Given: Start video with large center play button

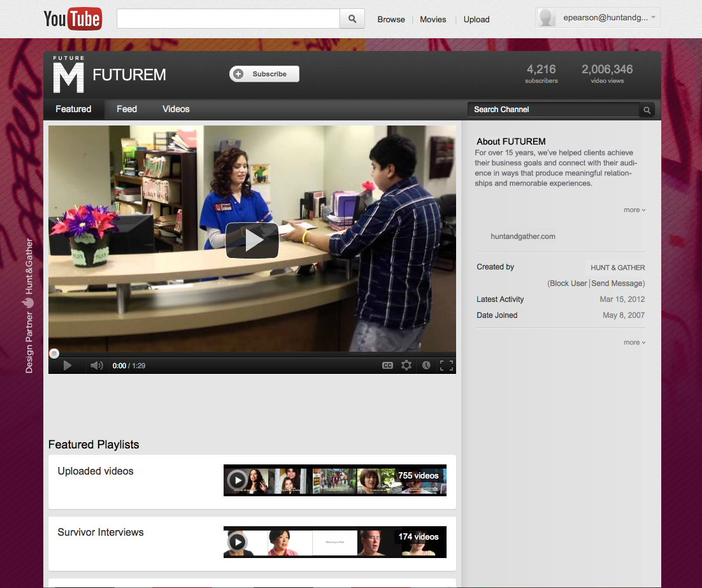Looking at the screenshot, I should (x=252, y=240).
